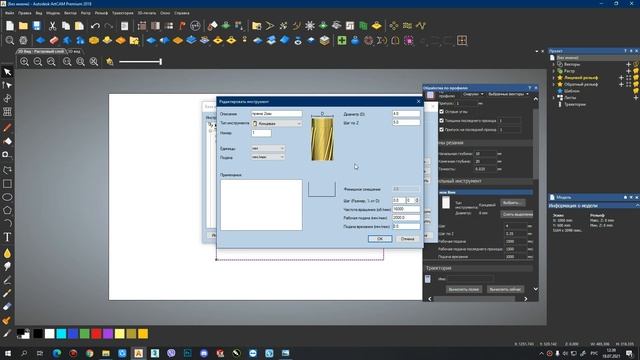The height and width of the screenshot is (360, 640).
Task: Click Cancel in the edit tool dialog
Action: pos(407,239)
